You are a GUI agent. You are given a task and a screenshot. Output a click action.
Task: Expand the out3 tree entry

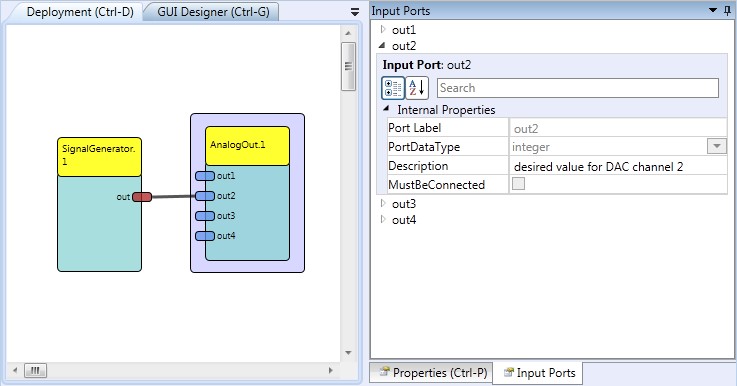pyautogui.click(x=383, y=203)
